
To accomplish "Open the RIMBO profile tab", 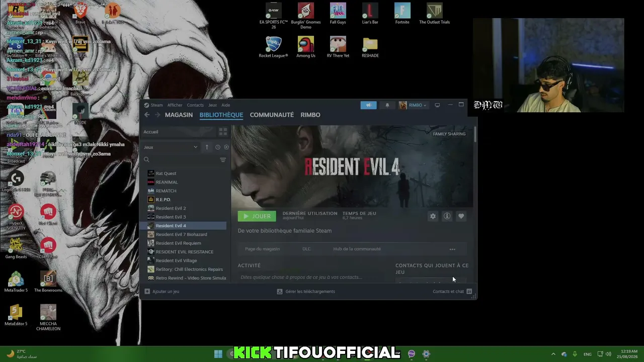I will tap(310, 115).
